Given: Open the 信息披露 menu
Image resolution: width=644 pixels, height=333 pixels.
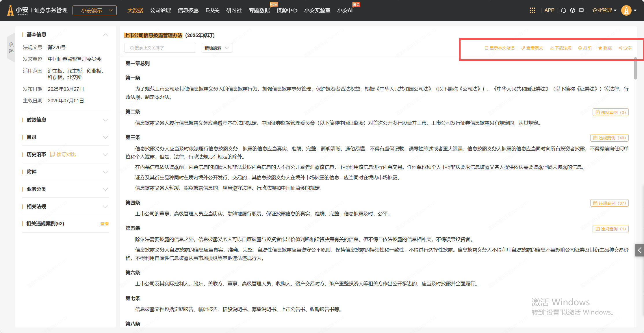Looking at the screenshot, I should click(x=188, y=10).
